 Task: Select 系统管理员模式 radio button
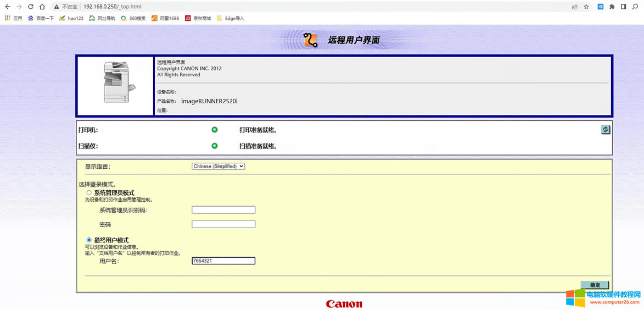point(89,193)
